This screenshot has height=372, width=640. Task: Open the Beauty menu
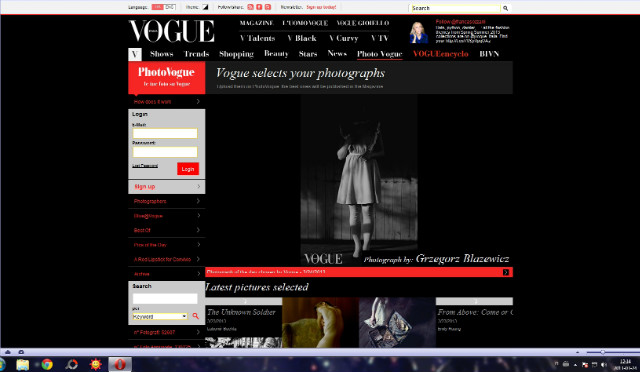pyautogui.click(x=276, y=53)
